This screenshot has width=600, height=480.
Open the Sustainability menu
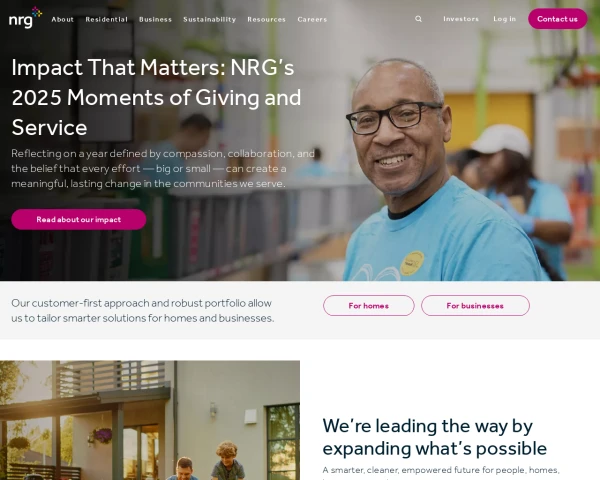pos(210,19)
